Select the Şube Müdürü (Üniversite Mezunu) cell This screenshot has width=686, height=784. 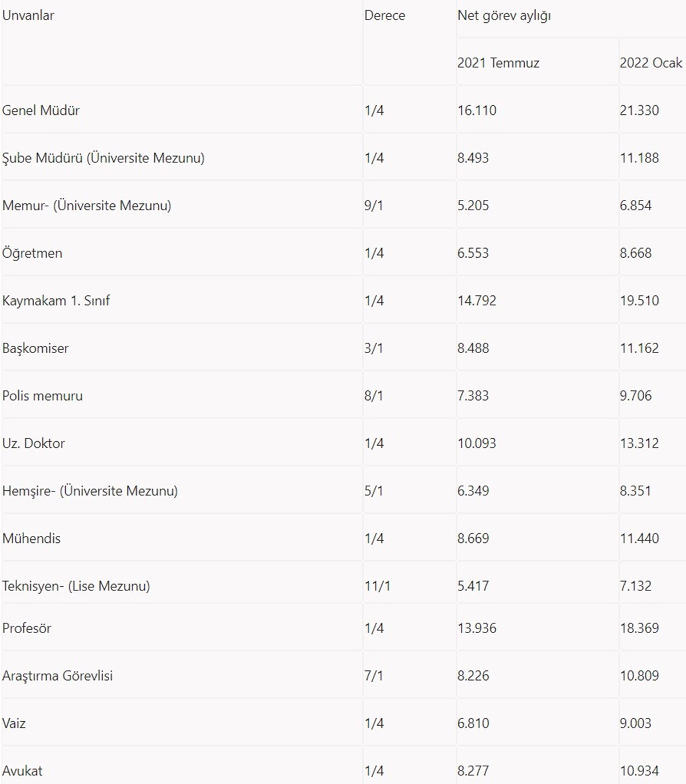pyautogui.click(x=103, y=158)
